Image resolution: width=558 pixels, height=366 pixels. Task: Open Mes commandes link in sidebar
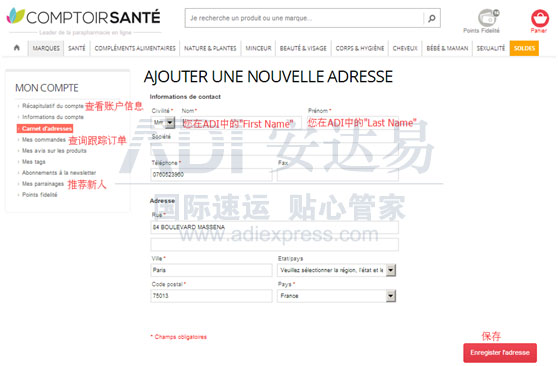pyautogui.click(x=44, y=140)
